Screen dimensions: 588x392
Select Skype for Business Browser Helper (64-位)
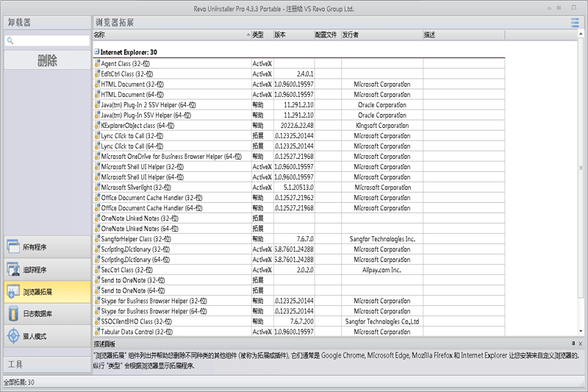[x=299, y=311]
